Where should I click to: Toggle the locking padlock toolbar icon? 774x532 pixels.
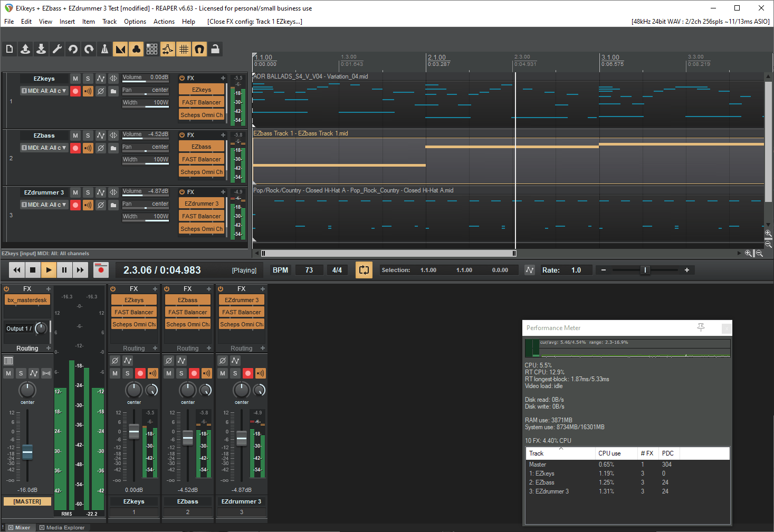coord(215,49)
